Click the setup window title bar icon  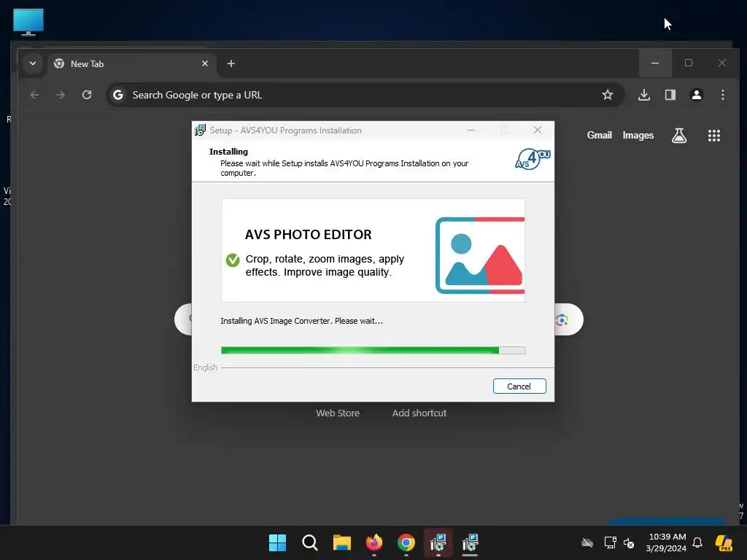coord(200,130)
